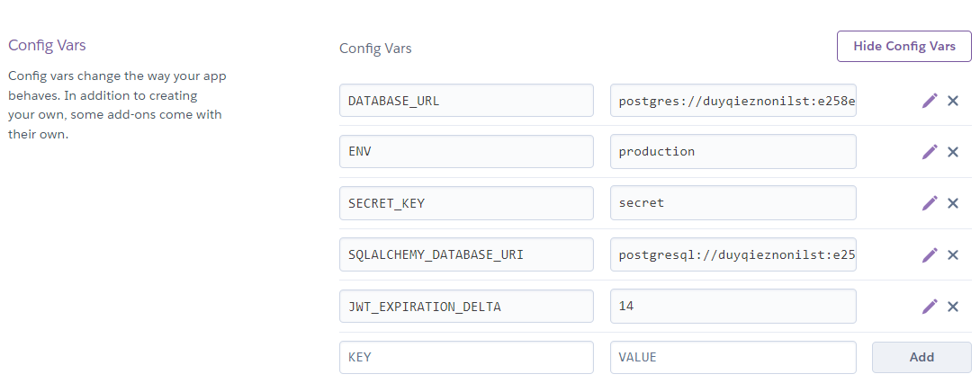Remove SQLALCHEMY_DATABASE_URI config var
This screenshot has height=392, width=980.
(x=953, y=255)
